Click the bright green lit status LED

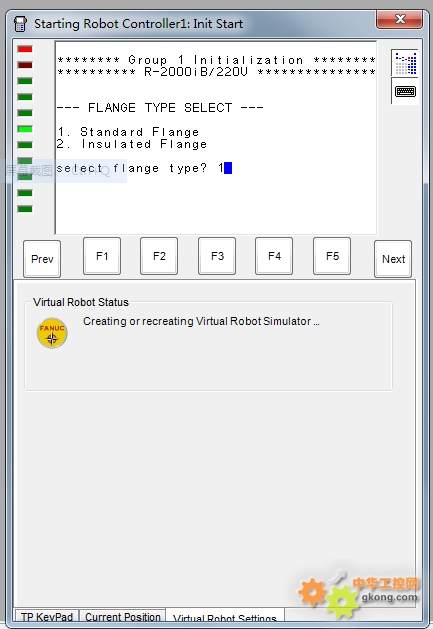25,129
